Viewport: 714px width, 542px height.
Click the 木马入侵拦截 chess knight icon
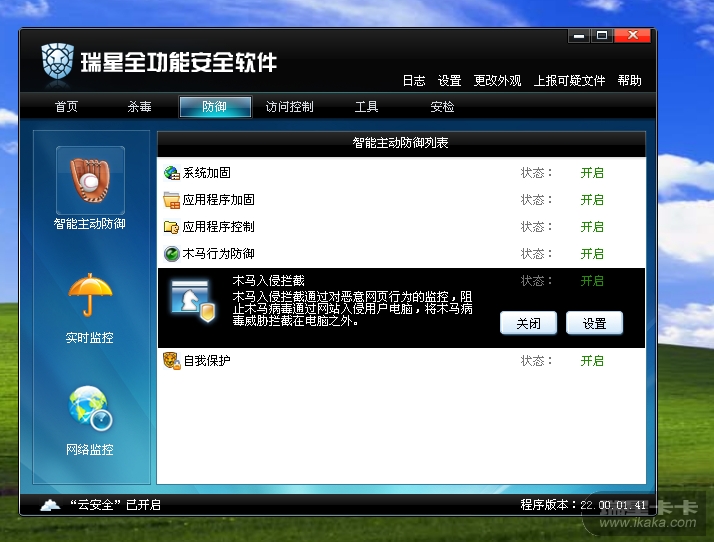(193, 301)
